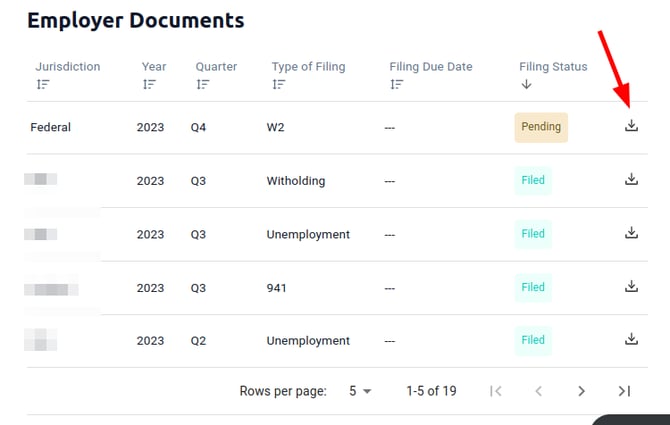
Task: Download the Witholding Q3 filing
Action: [x=631, y=180]
